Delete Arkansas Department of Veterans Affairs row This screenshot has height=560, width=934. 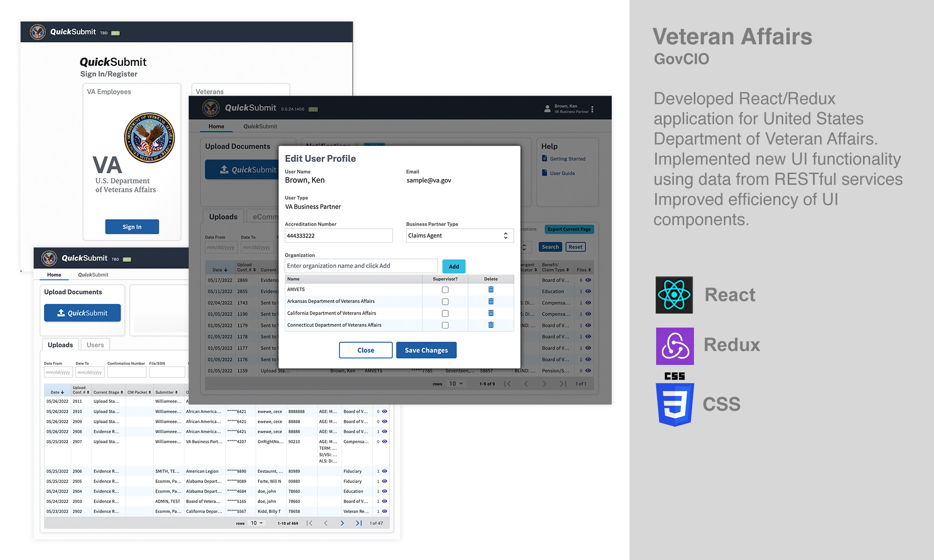pos(491,301)
